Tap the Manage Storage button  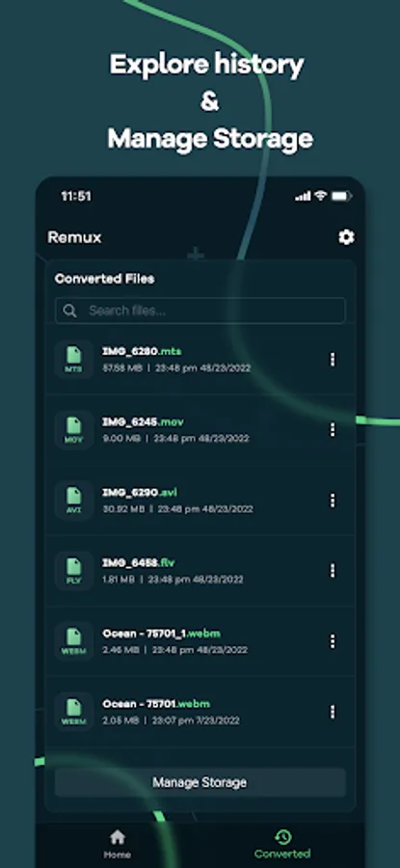pyautogui.click(x=200, y=782)
